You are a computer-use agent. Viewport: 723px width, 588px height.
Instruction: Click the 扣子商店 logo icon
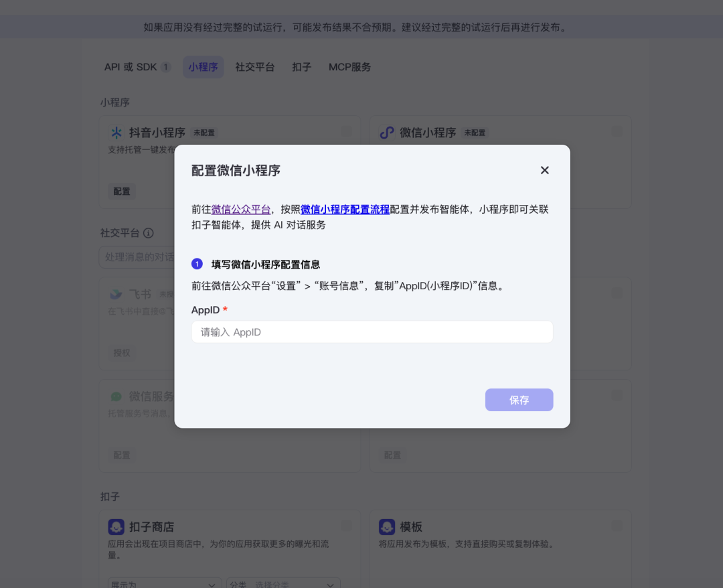point(116,526)
